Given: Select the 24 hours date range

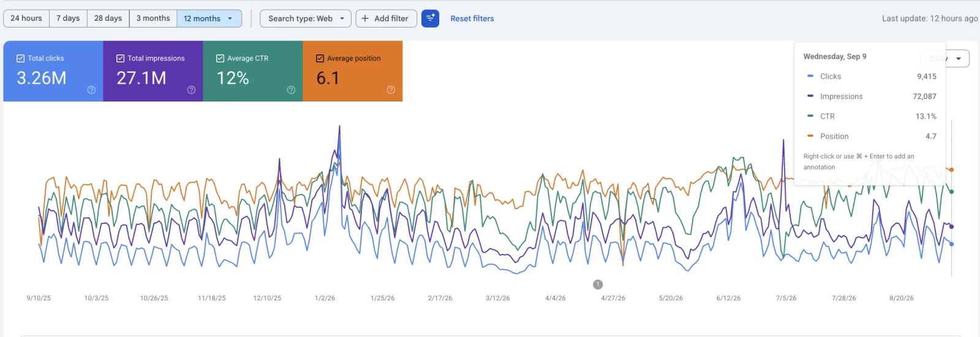Looking at the screenshot, I should (26, 18).
